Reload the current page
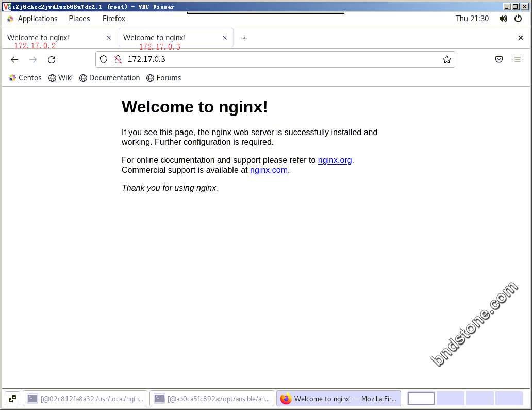 [52, 60]
